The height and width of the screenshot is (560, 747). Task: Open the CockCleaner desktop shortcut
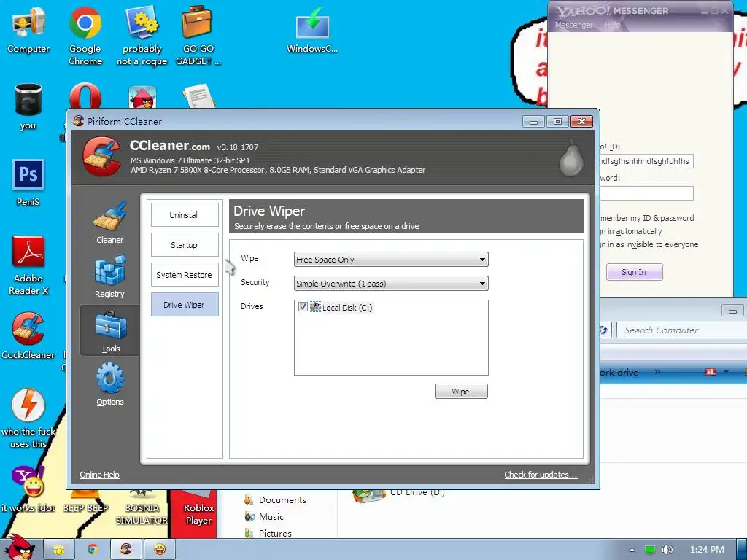click(x=28, y=336)
